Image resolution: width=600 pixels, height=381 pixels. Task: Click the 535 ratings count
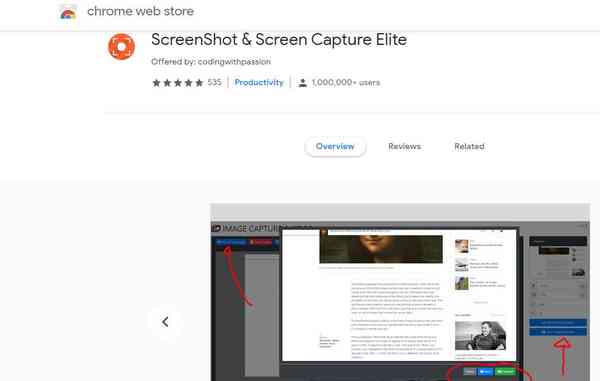(214, 82)
